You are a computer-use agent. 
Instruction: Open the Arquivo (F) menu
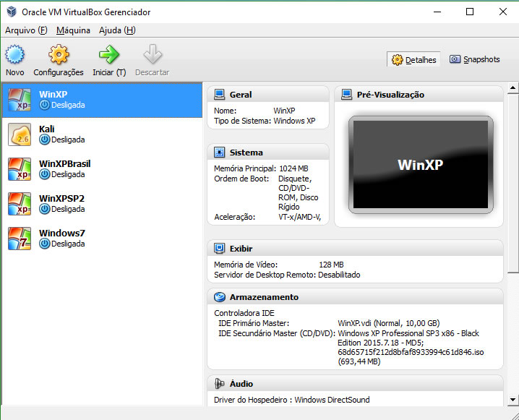26,30
